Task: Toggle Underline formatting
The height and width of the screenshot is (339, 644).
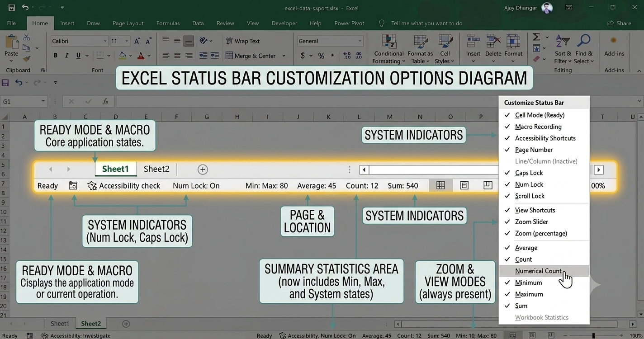Action: coord(79,56)
